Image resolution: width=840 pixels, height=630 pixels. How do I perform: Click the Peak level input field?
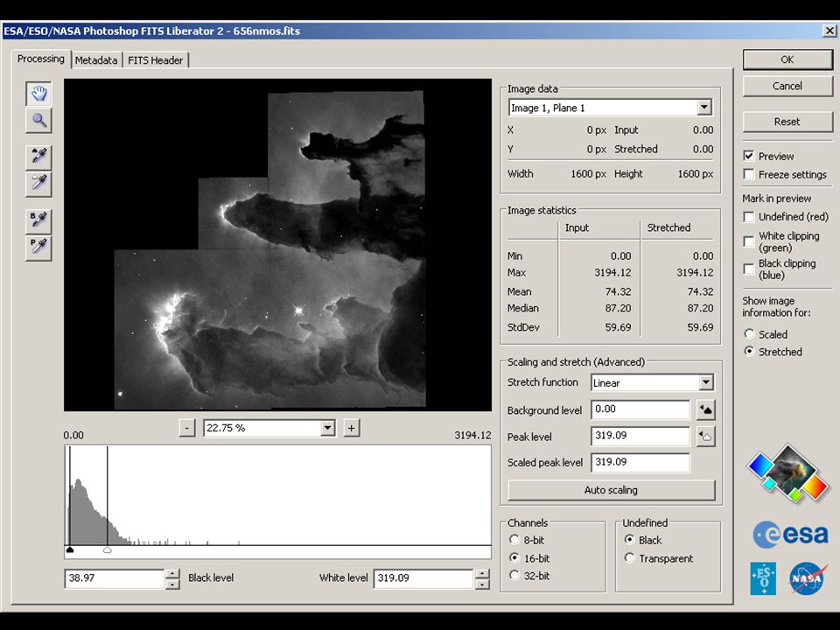(640, 436)
